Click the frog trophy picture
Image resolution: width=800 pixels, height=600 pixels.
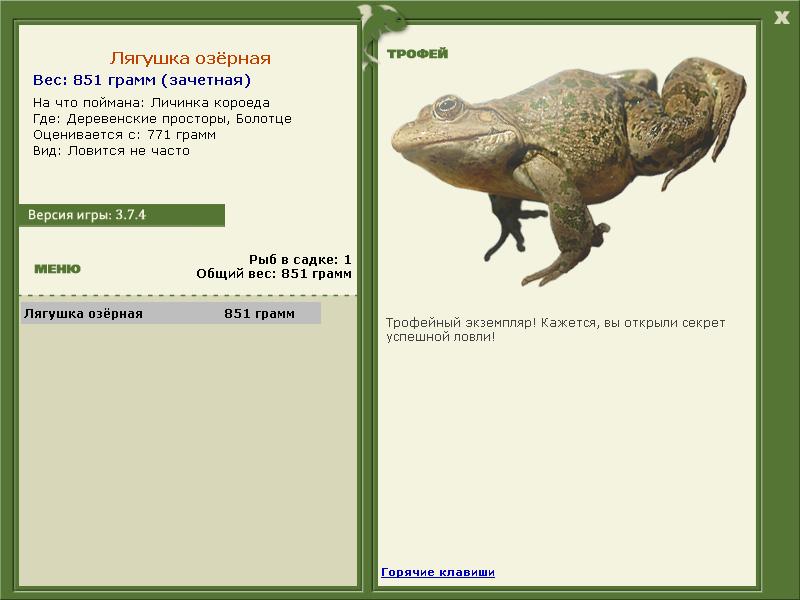(568, 168)
